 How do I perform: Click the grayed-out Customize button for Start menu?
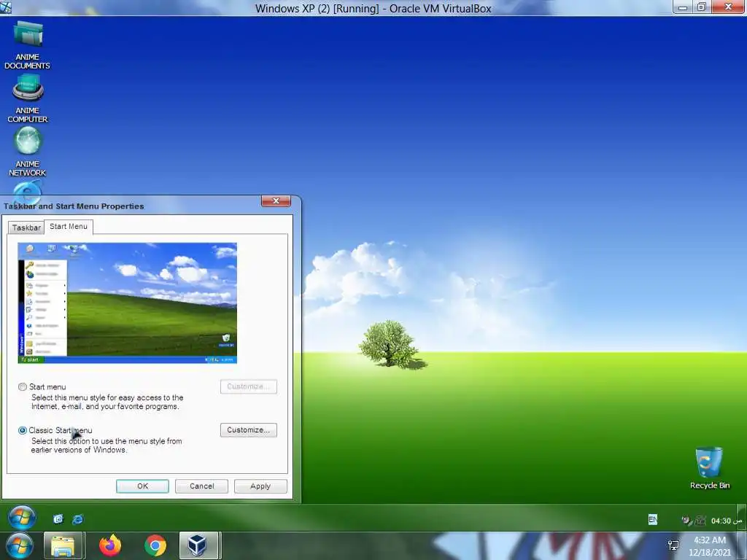(x=248, y=386)
